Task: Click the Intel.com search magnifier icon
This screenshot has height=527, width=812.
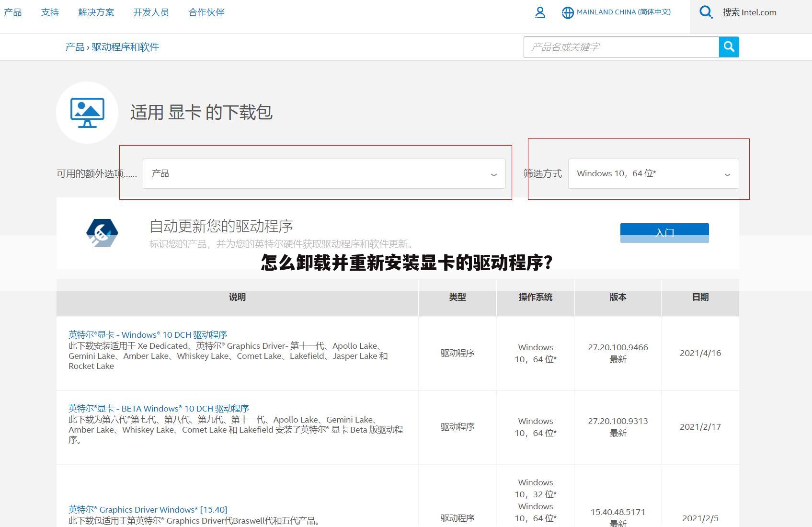Action: 705,12
